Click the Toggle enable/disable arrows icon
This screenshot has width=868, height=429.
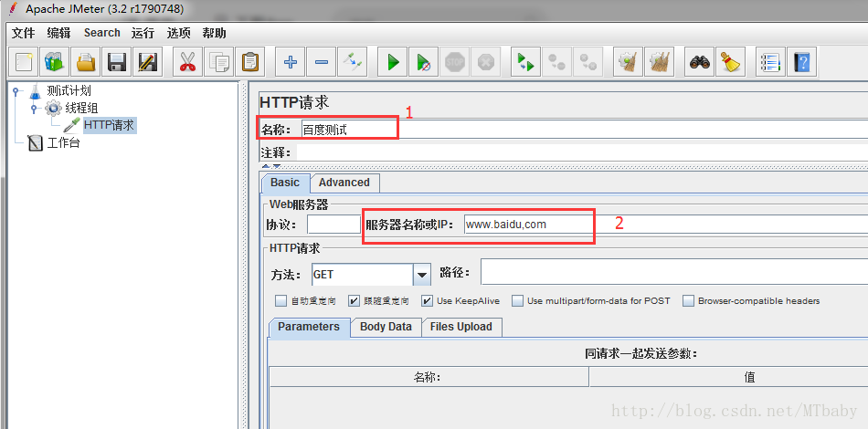pos(352,61)
